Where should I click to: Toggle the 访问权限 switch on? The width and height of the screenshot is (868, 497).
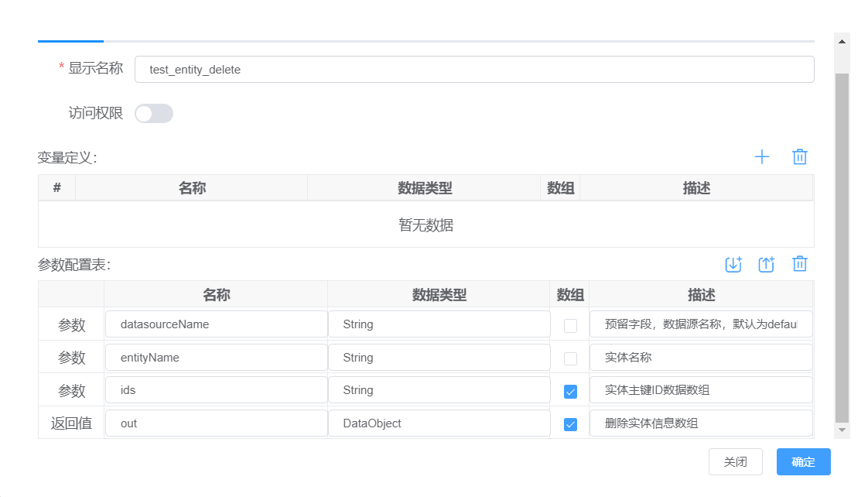(x=154, y=114)
